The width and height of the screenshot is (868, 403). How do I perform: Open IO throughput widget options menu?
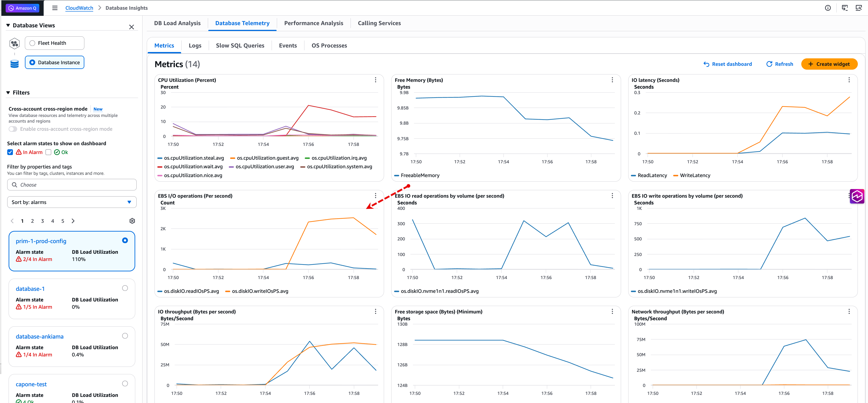coord(375,312)
